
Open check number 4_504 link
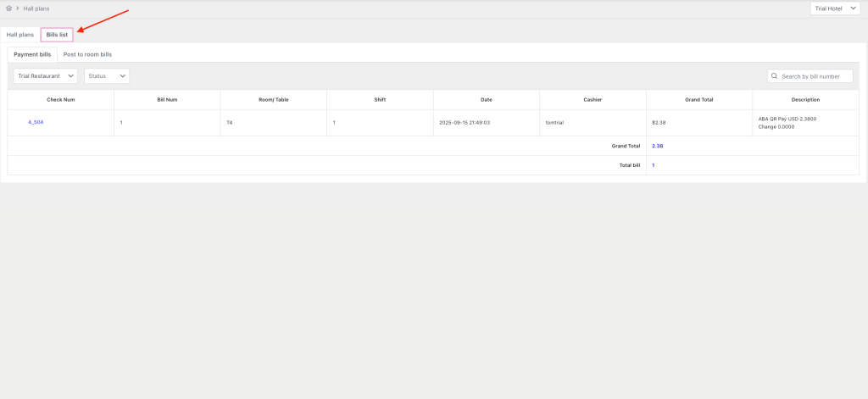pos(36,122)
